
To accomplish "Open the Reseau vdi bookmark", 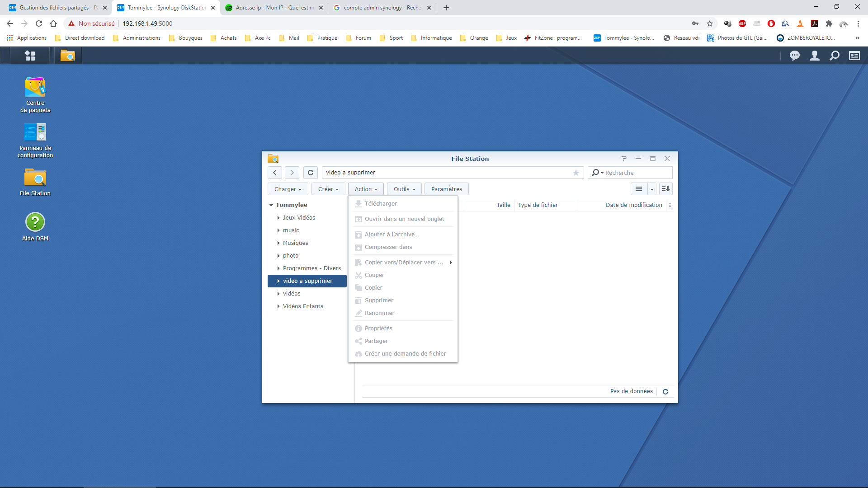I will 681,38.
